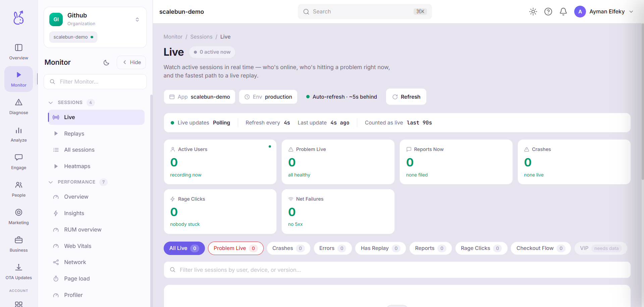Open the Business section
The width and height of the screenshot is (644, 307).
(x=19, y=244)
